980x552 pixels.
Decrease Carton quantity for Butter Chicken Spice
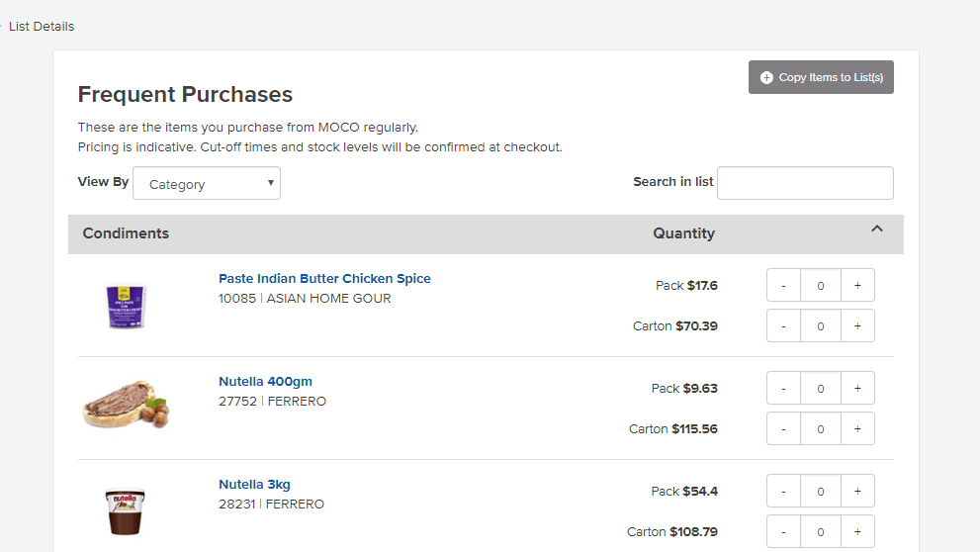coord(784,325)
